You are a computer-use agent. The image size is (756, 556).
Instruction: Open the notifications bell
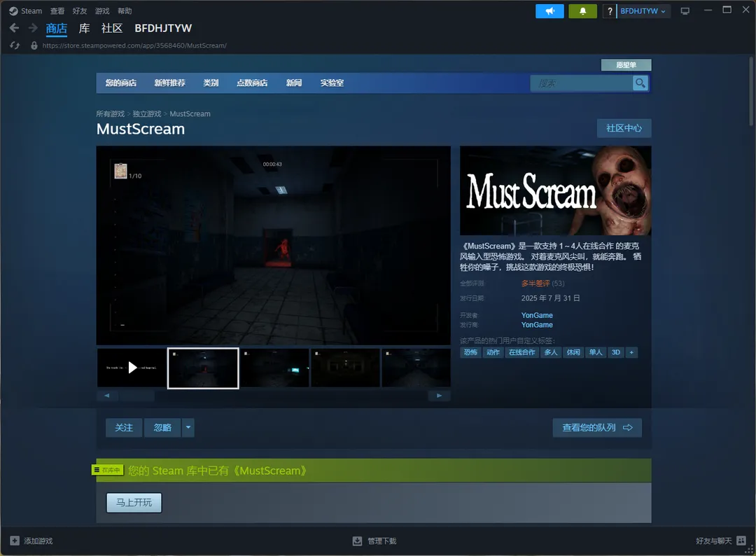point(582,11)
